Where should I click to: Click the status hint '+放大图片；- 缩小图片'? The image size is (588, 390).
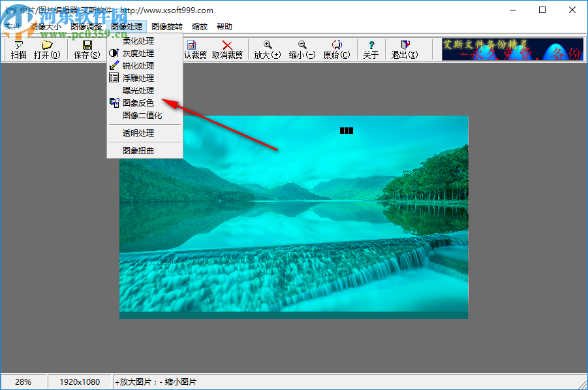coord(155,382)
